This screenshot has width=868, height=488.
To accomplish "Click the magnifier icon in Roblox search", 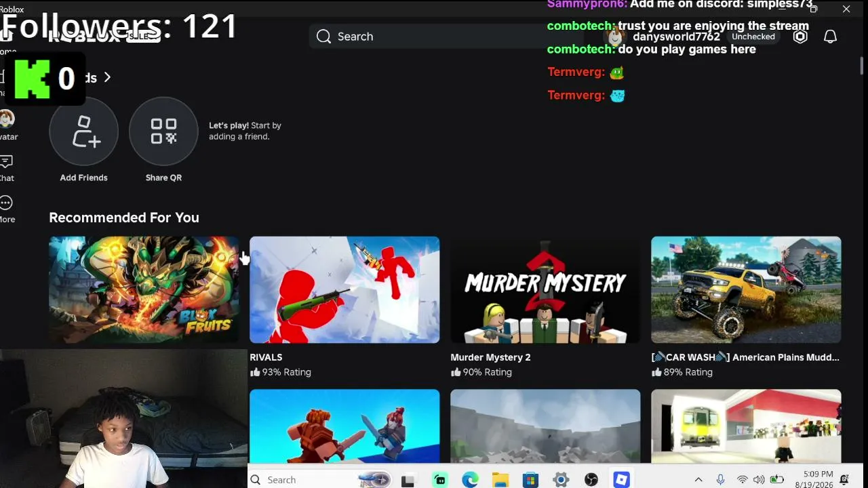I will click(x=323, y=37).
